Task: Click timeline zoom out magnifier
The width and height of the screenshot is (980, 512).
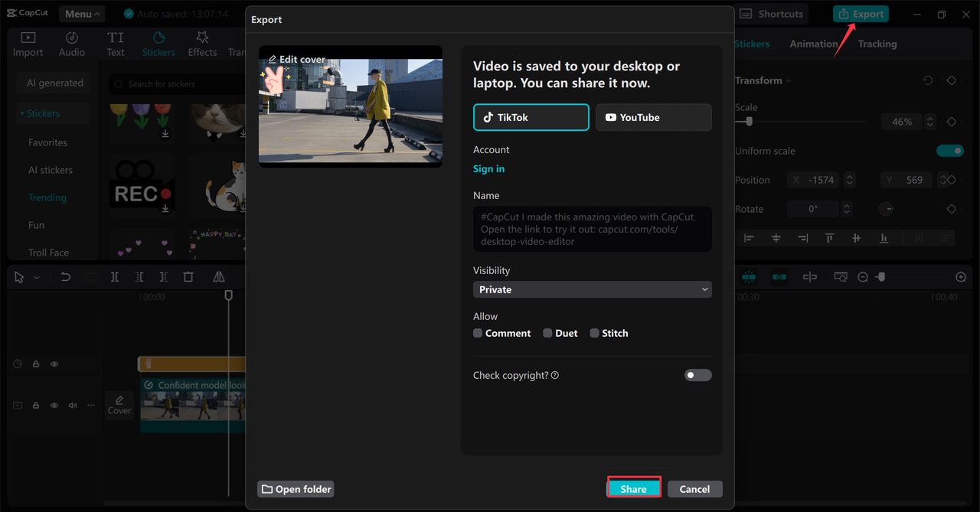Action: (x=863, y=277)
